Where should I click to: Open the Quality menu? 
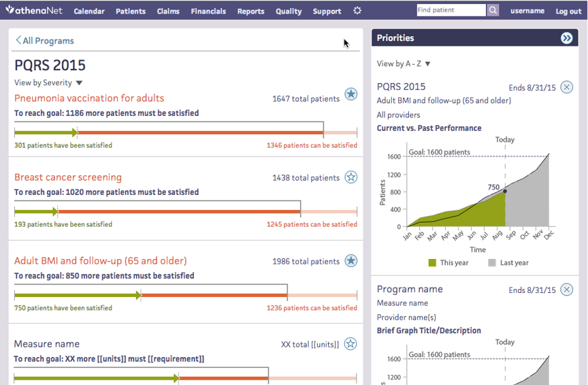coord(289,12)
